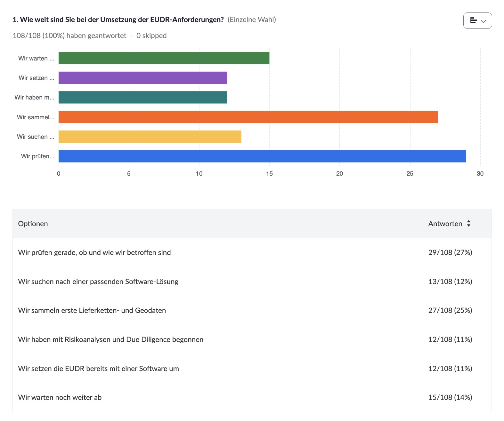The height and width of the screenshot is (421, 504).
Task: Select row 'Wir setzen die EUDR bereits' option
Action: pos(99,369)
